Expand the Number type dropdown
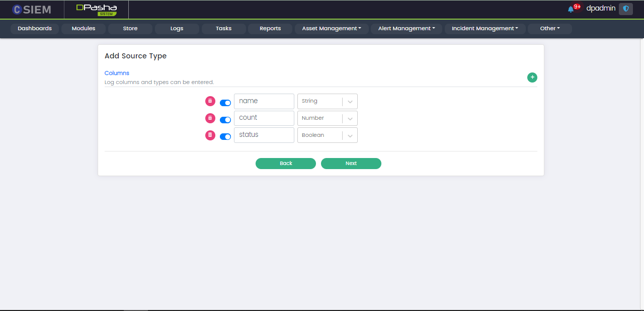Screen dimensions: 644x311 [327, 118]
